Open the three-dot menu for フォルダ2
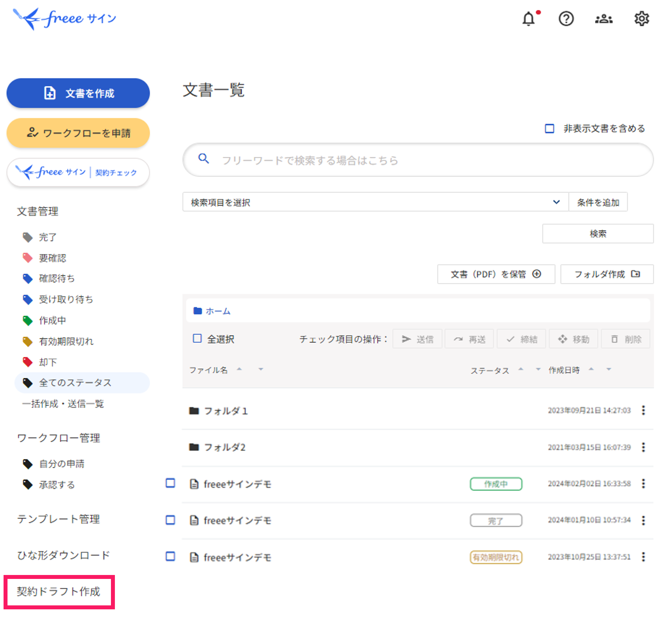Viewport: 672px width, 620px height. pyautogui.click(x=644, y=447)
